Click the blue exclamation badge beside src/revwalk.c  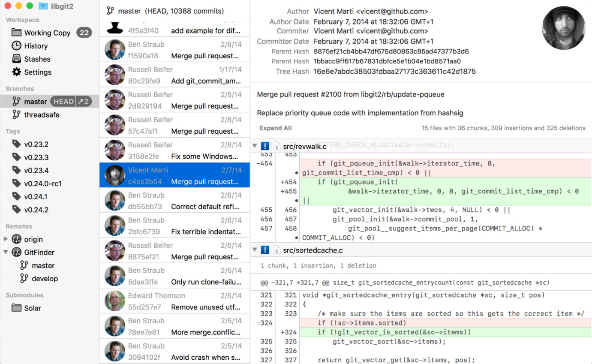pyautogui.click(x=265, y=146)
